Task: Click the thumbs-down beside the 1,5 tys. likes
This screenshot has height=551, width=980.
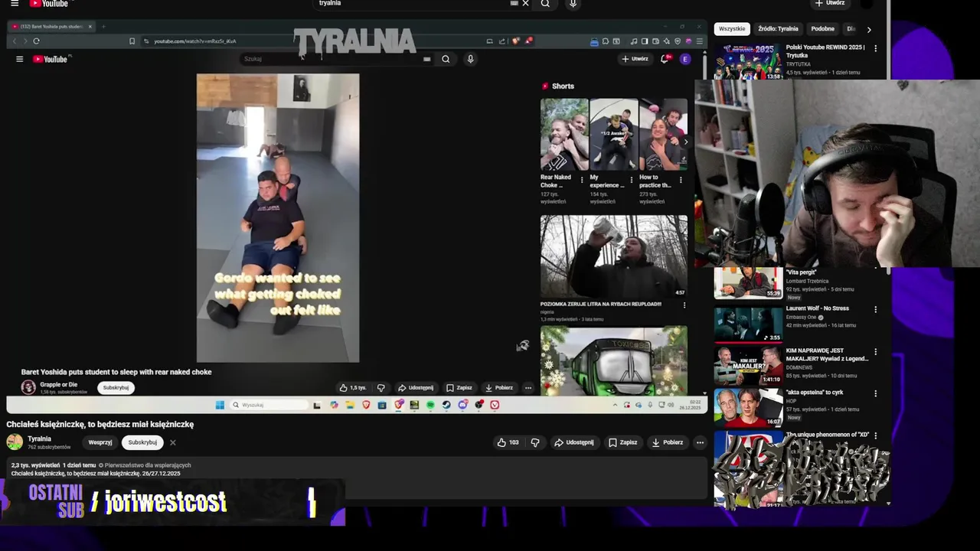Action: coord(381,388)
